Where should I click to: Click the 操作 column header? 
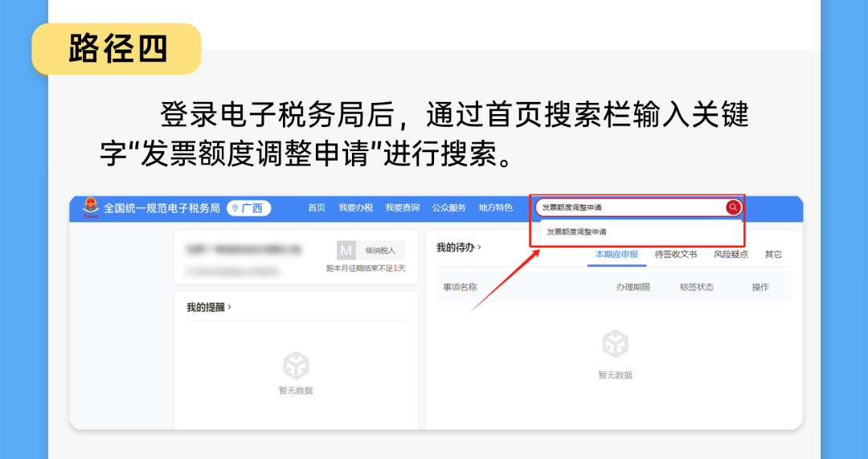click(760, 287)
